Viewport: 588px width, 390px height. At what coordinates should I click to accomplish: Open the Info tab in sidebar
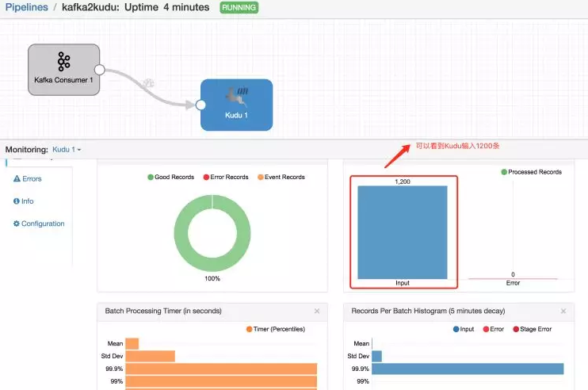point(23,201)
